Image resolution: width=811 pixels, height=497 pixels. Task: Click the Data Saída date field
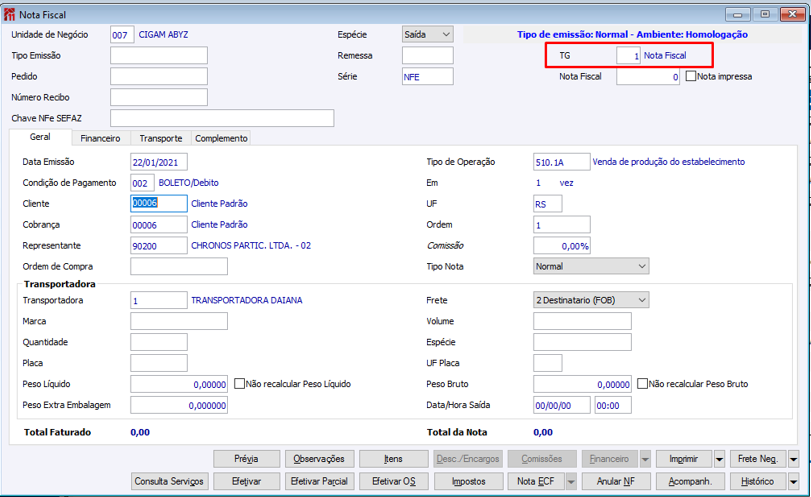click(x=562, y=405)
